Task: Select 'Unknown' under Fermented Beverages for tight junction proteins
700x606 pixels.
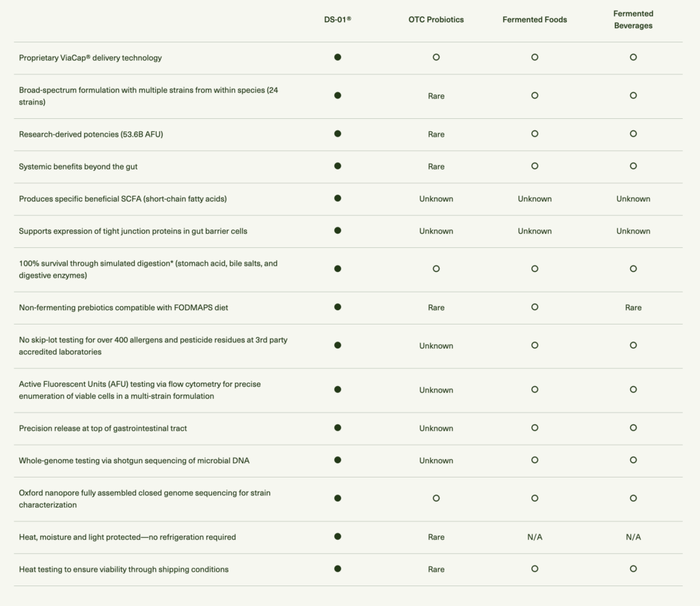Action: click(x=633, y=231)
